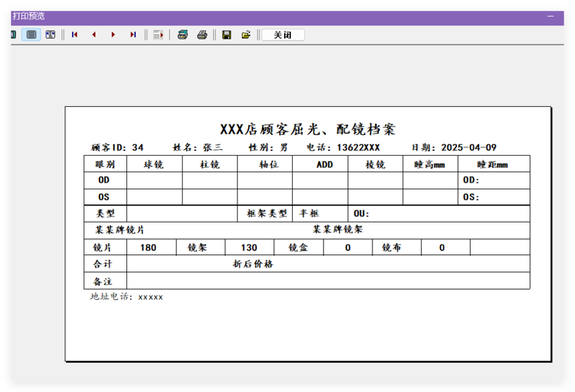The image size is (575, 392).
Task: Click the 框架类型 label
Action: pyautogui.click(x=267, y=213)
